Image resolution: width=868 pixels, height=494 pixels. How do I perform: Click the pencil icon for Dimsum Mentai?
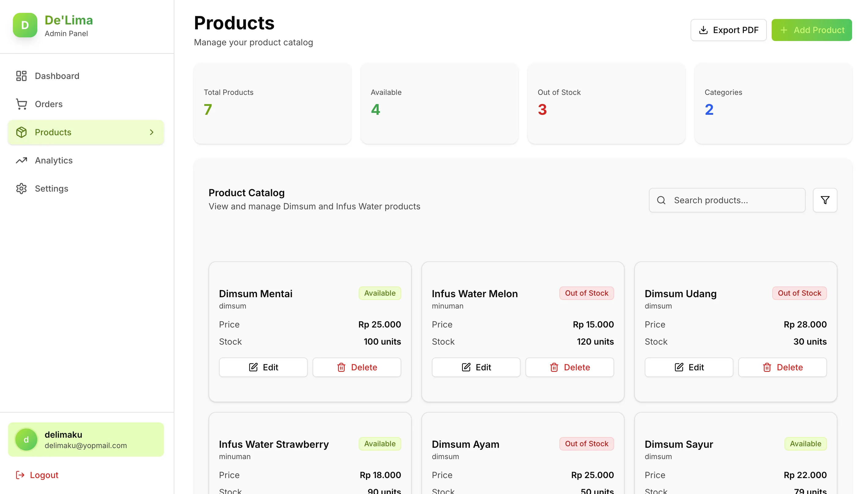pos(253,367)
